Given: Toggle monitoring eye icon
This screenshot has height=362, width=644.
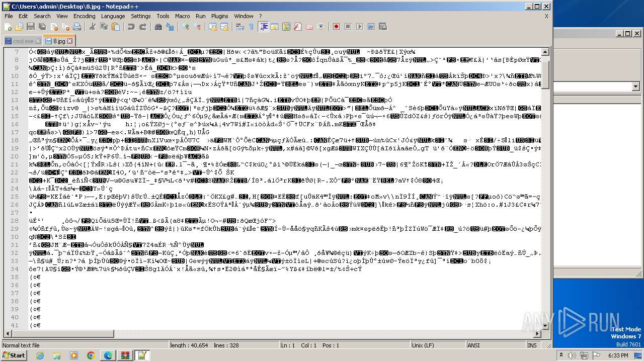Looking at the screenshot, I should click(321, 27).
